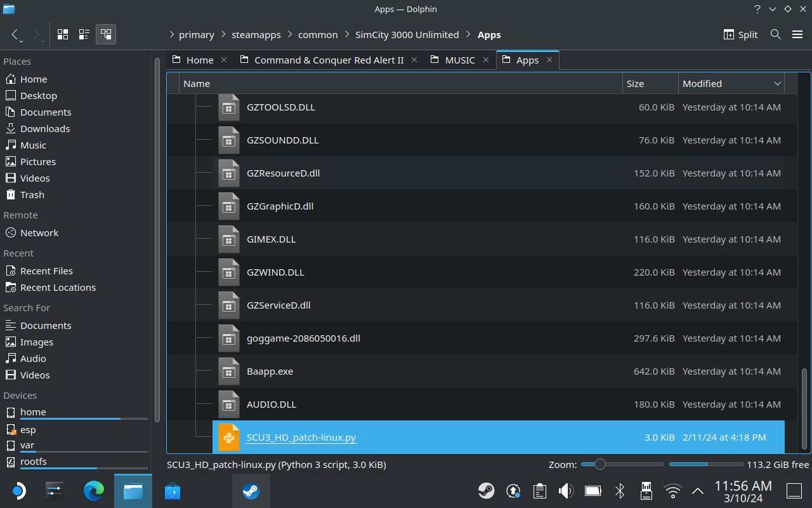This screenshot has height=508, width=812.
Task: Open Discover store from the taskbar
Action: (172, 491)
